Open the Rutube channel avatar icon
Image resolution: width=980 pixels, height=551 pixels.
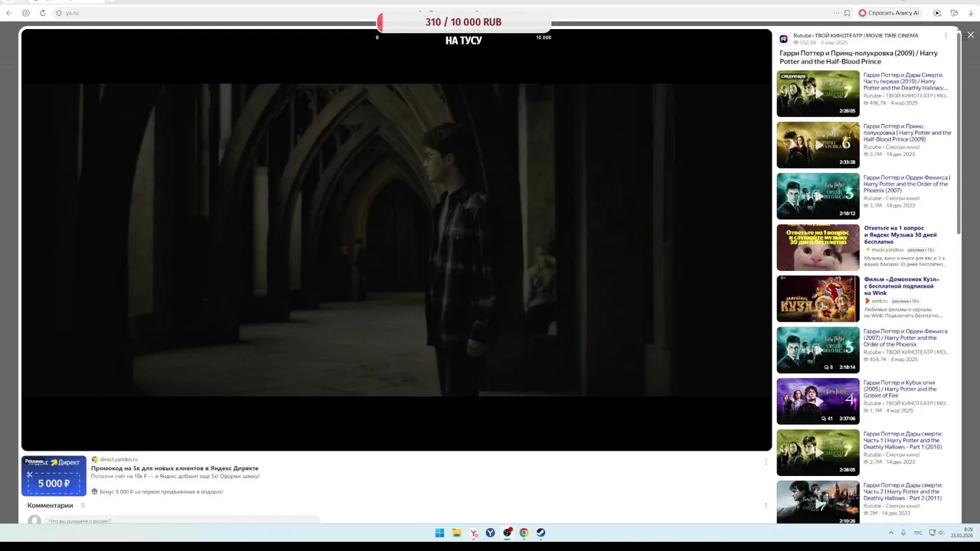point(784,39)
